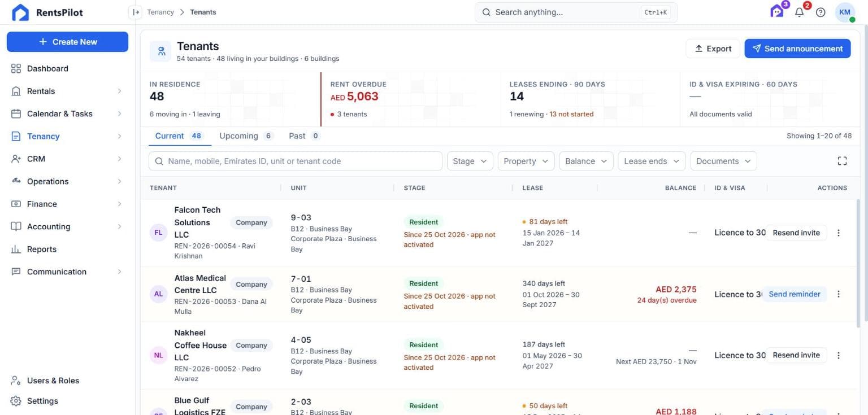The height and width of the screenshot is (415, 868).
Task: Click the Users & Roles icon
Action: pos(16,381)
